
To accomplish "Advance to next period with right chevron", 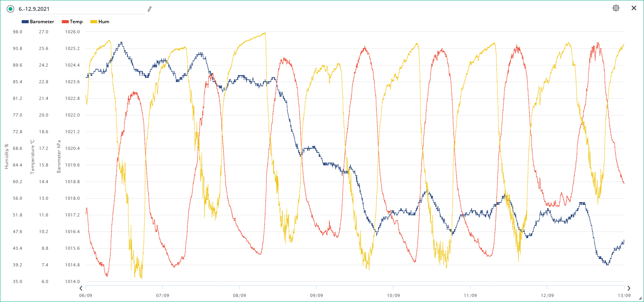I will 629,288.
